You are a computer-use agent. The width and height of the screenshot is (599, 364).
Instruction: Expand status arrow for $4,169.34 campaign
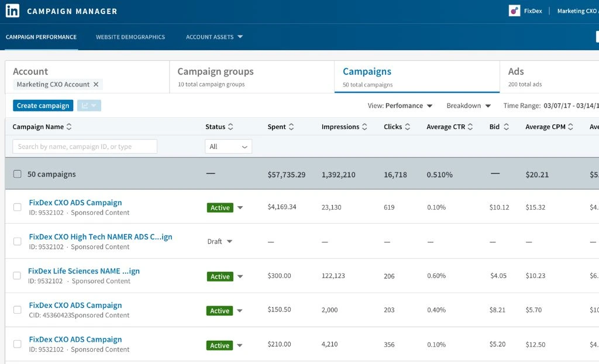(x=240, y=207)
